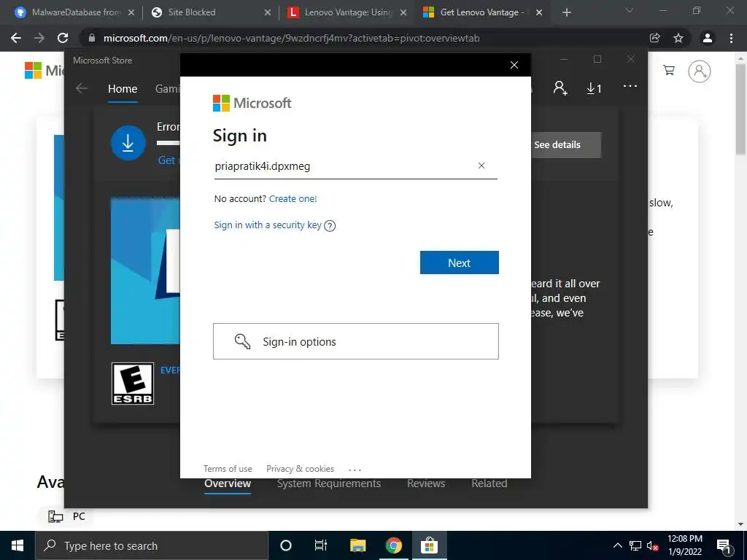The width and height of the screenshot is (747, 560).
Task: Select the Overview tab in Store
Action: click(x=228, y=483)
